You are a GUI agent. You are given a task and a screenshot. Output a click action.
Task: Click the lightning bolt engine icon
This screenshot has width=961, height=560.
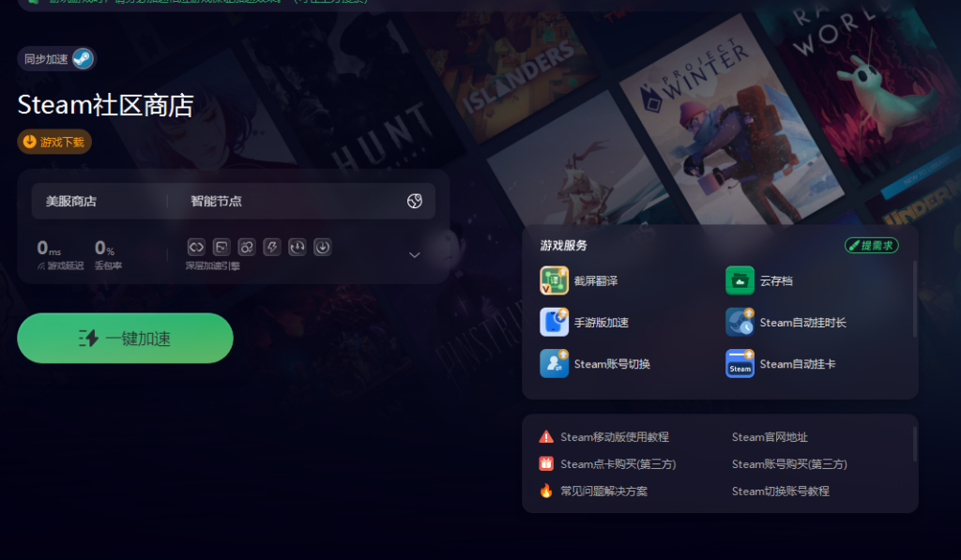tap(271, 247)
